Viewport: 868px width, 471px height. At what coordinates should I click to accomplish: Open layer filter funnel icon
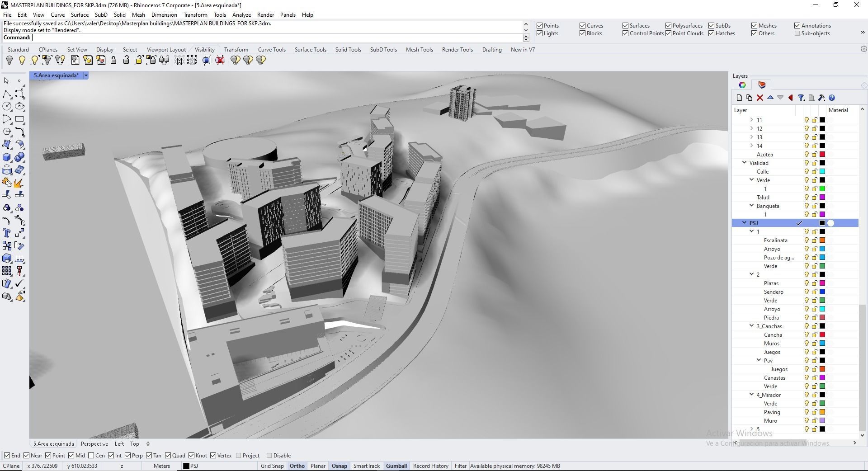(x=801, y=98)
